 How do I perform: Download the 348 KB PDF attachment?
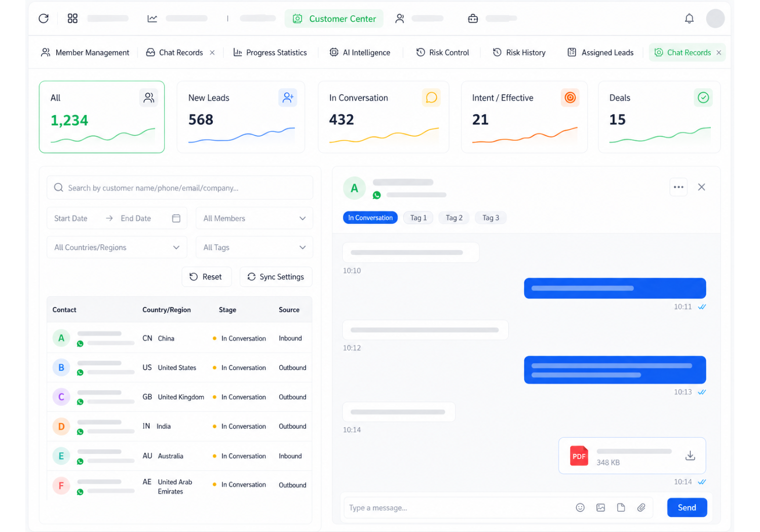click(690, 455)
